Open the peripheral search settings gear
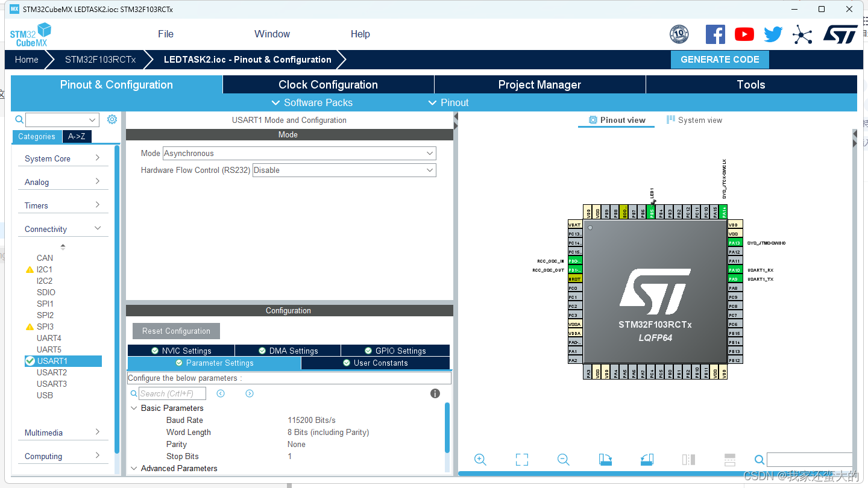 pos(112,119)
